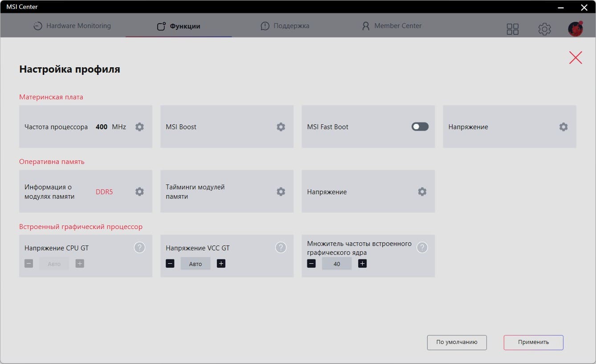Open gear for Информация о модулях памяти
596x364 pixels.
pos(139,192)
